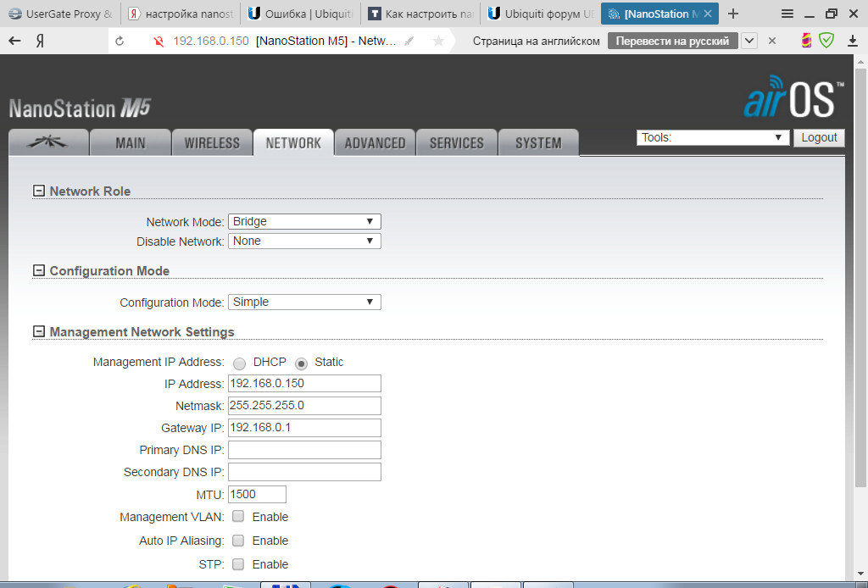This screenshot has height=588, width=868.
Task: Go to the SERVICES tab
Action: coord(457,142)
